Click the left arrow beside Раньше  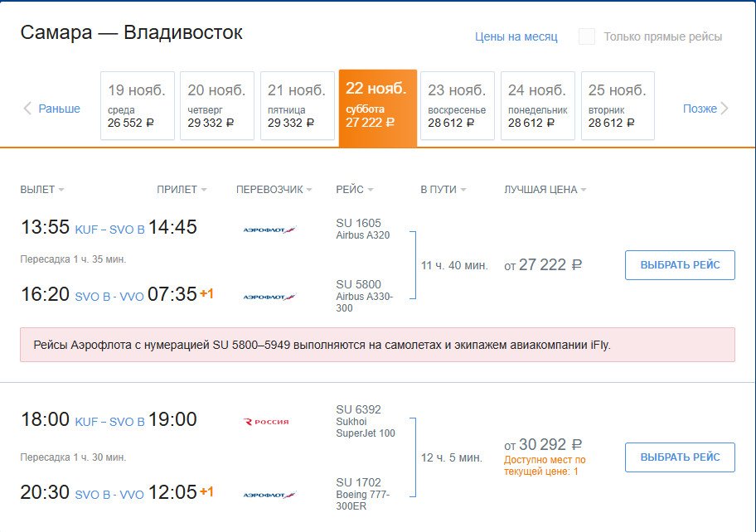coord(27,109)
